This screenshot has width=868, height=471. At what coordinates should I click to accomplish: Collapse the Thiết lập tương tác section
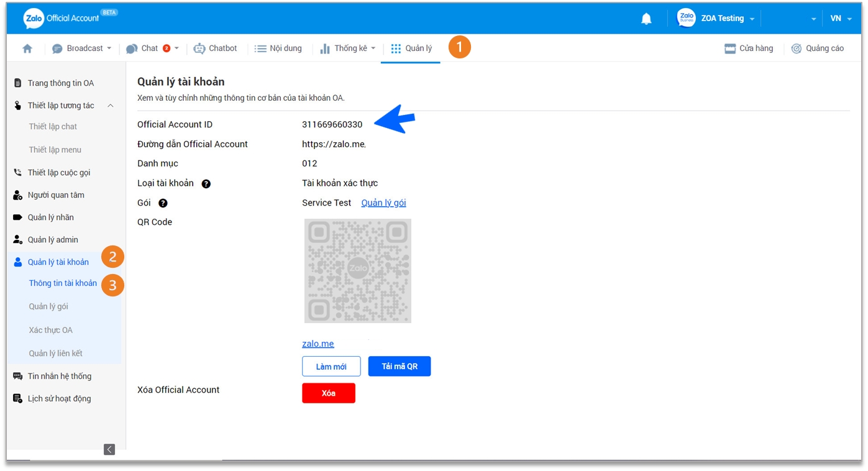click(x=111, y=106)
